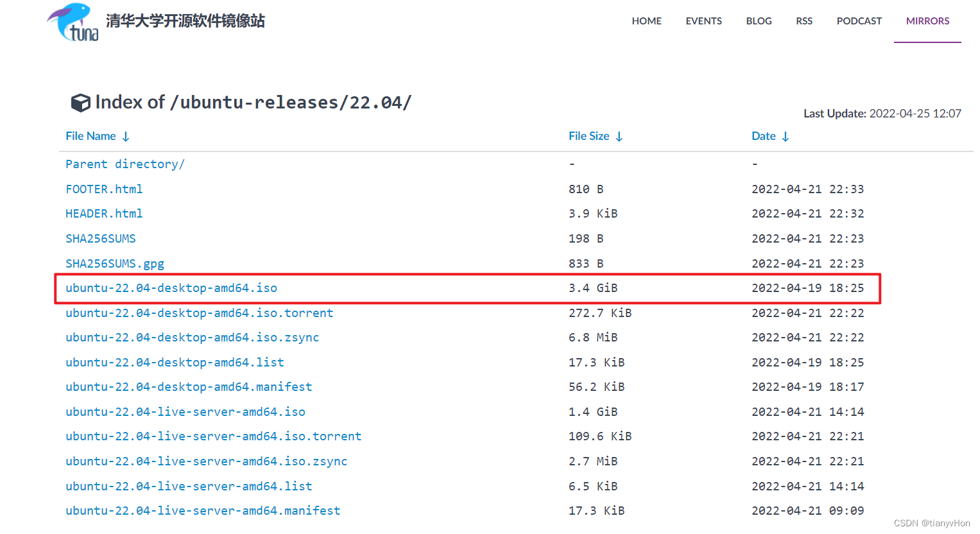The height and width of the screenshot is (534, 980).
Task: Download ubuntu-22.04-live-server-amd64.iso
Action: (x=185, y=412)
